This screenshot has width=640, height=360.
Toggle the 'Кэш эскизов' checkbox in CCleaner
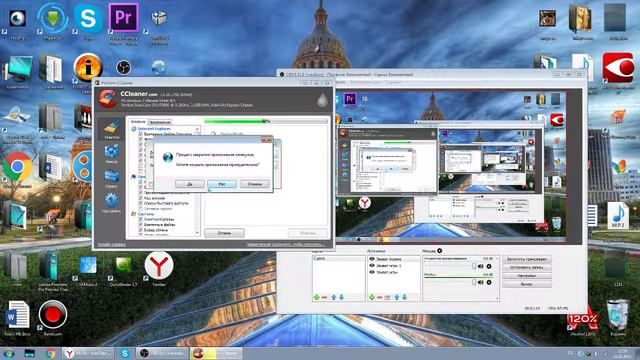click(x=140, y=198)
